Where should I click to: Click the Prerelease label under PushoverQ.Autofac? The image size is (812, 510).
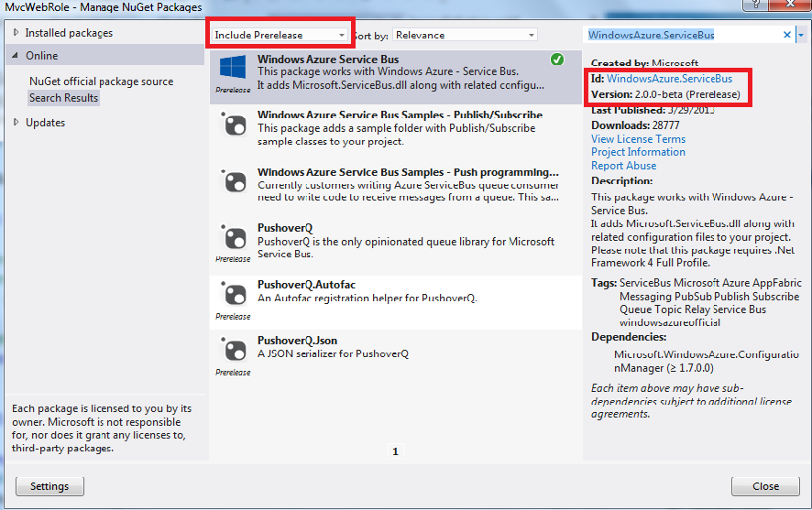tap(233, 317)
